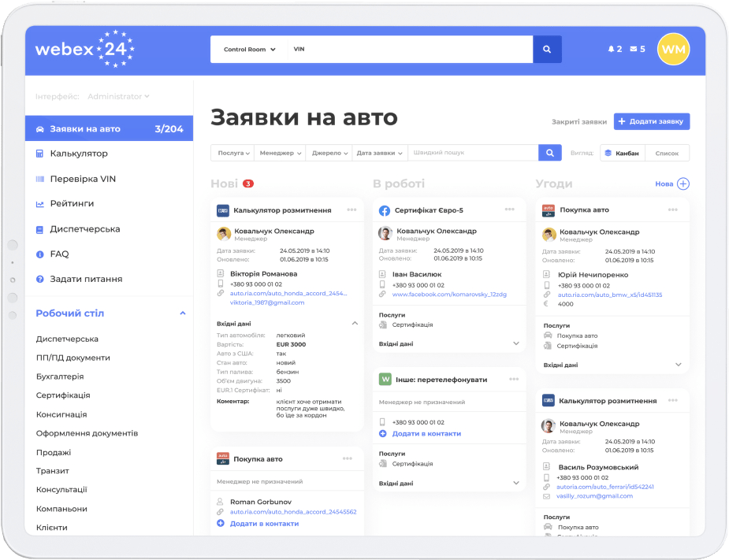Open Перевірка VIN in the sidebar
This screenshot has height=560, width=729.
tap(83, 179)
